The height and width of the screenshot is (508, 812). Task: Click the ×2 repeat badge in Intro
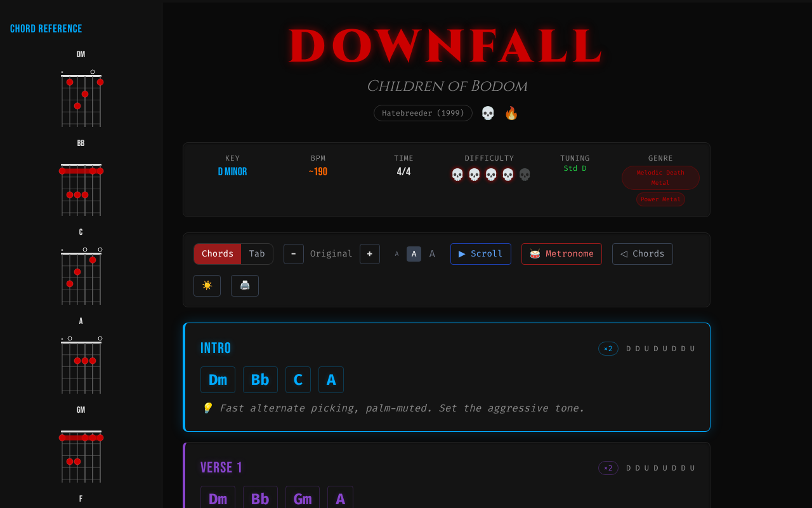pos(607,348)
